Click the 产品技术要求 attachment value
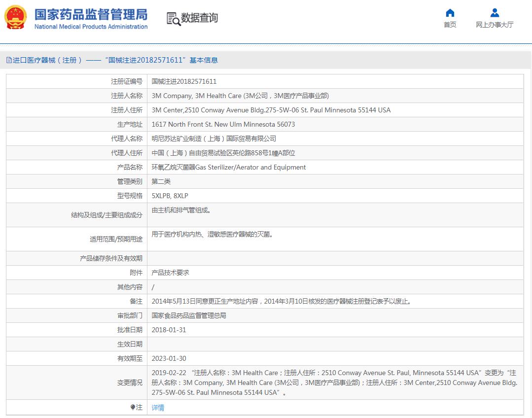This screenshot has height=418, width=532. [x=170, y=273]
